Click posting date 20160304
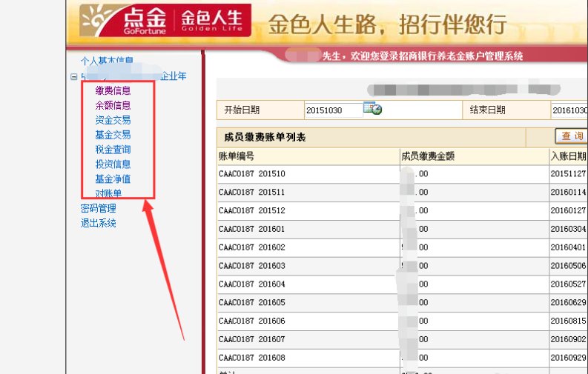Screen dimensions: 588x374 coord(568,229)
